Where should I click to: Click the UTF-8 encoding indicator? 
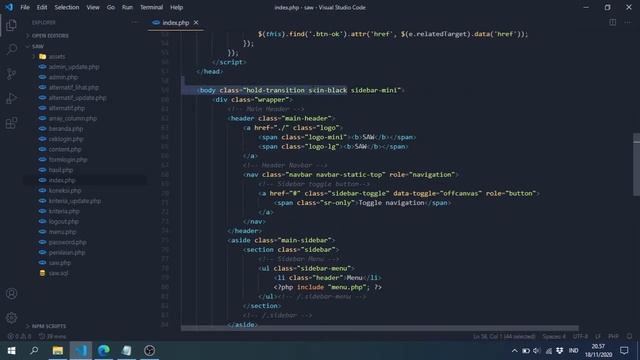(580, 336)
